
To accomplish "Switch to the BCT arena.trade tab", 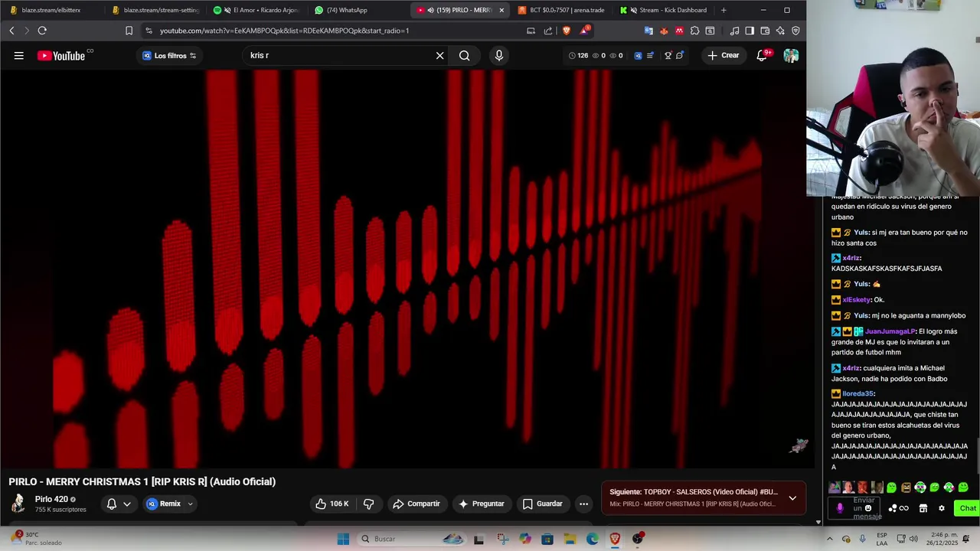I will 562,10.
